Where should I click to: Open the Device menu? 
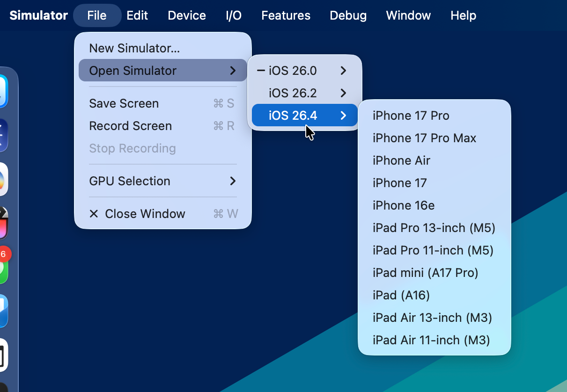[186, 15]
